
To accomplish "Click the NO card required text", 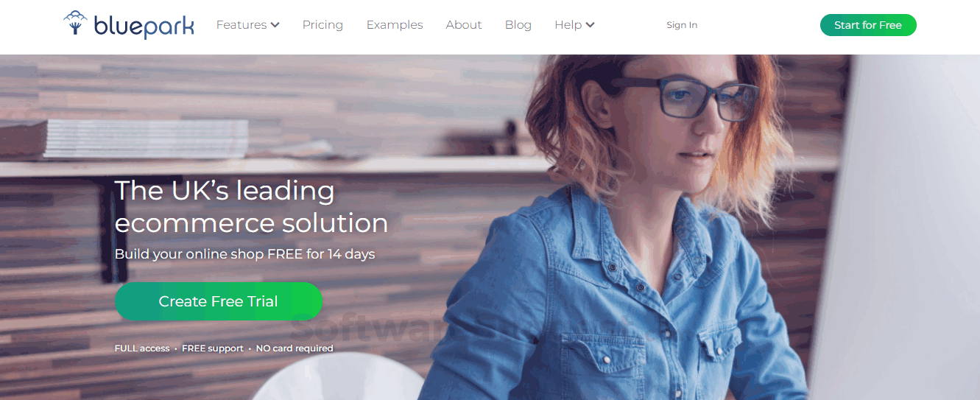I will pos(295,348).
